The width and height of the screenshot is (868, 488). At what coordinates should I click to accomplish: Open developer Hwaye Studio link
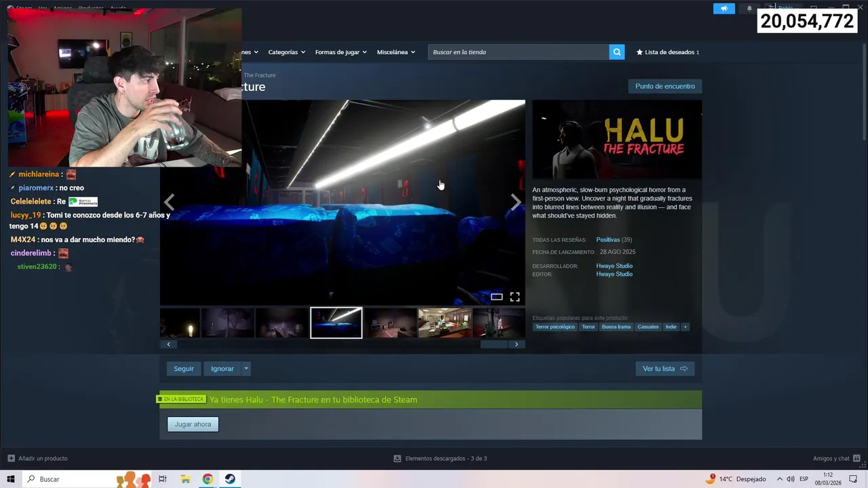[x=614, y=266]
